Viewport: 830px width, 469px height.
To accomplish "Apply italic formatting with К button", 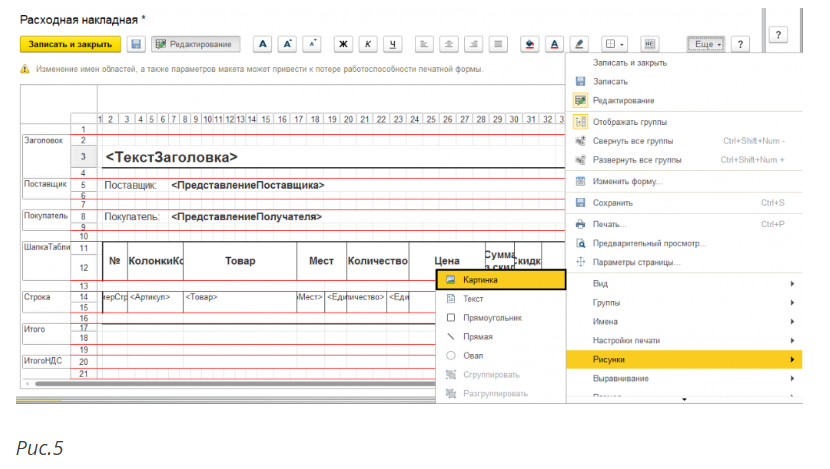I will [x=368, y=45].
